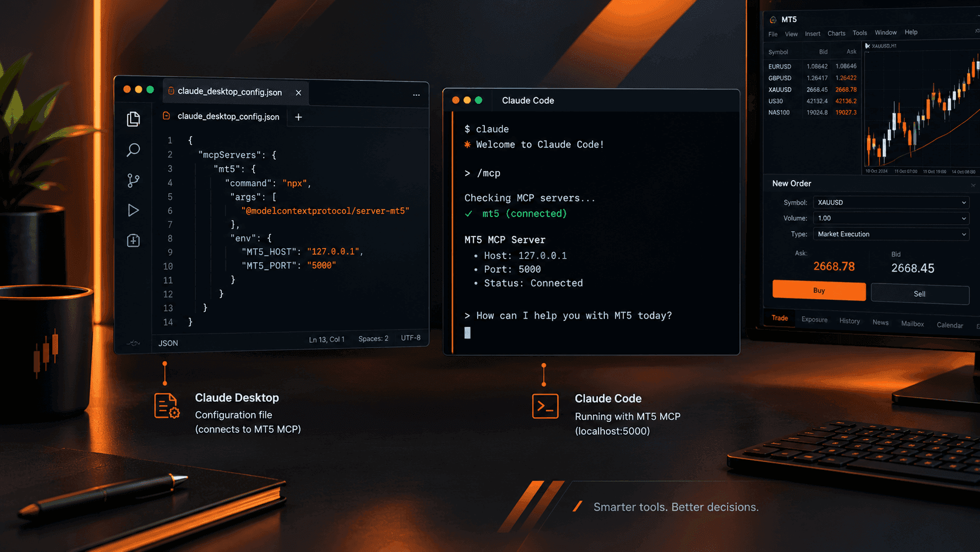This screenshot has width=980, height=552.
Task: Click the terminal cursor in Claude Code window
Action: click(x=467, y=333)
